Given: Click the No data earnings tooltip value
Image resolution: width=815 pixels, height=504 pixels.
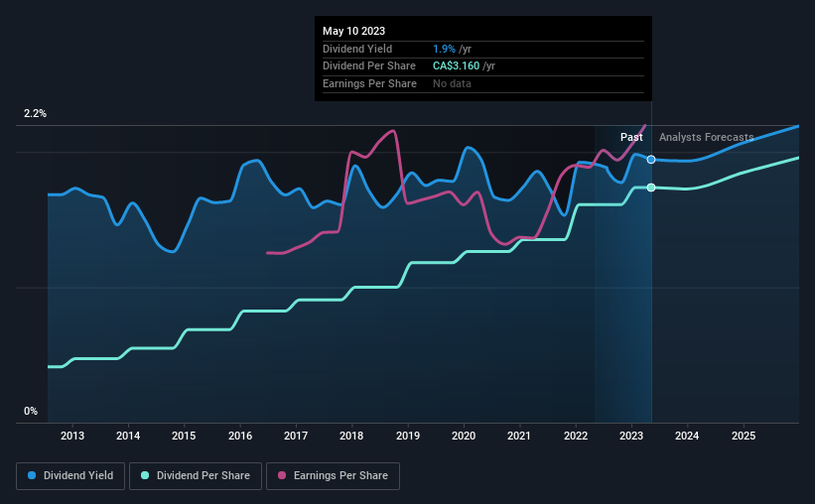Looking at the screenshot, I should pyautogui.click(x=453, y=83).
